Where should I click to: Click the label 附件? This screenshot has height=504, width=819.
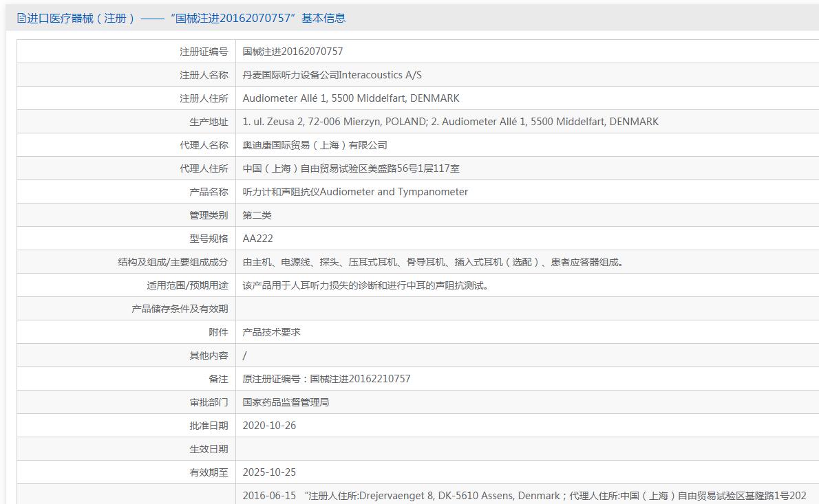[218, 332]
